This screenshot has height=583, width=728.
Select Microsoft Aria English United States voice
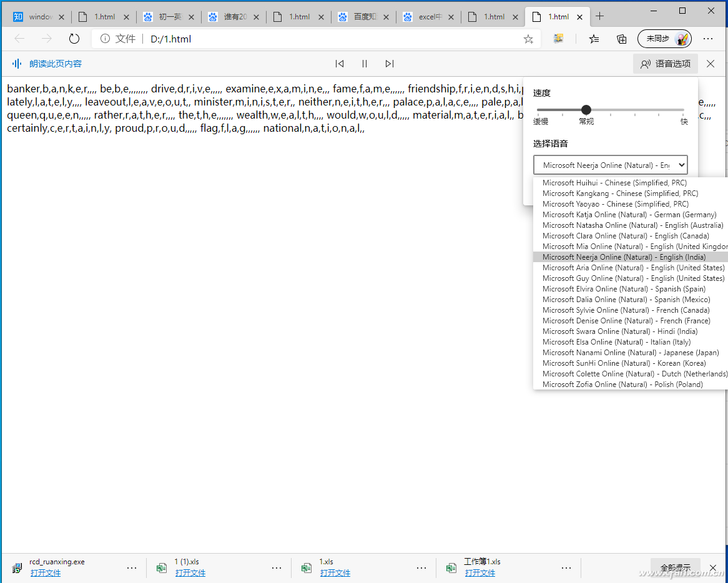tap(631, 268)
